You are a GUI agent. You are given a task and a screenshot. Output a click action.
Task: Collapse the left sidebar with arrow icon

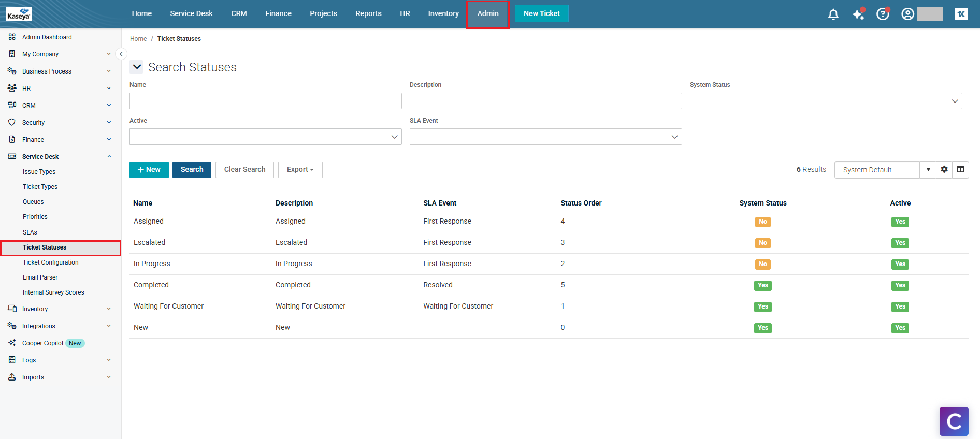coord(121,54)
